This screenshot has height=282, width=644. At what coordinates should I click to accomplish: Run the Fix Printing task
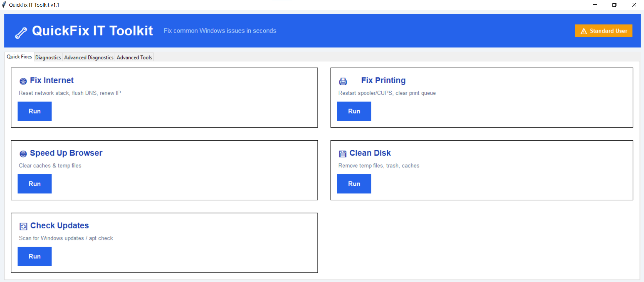pyautogui.click(x=354, y=111)
